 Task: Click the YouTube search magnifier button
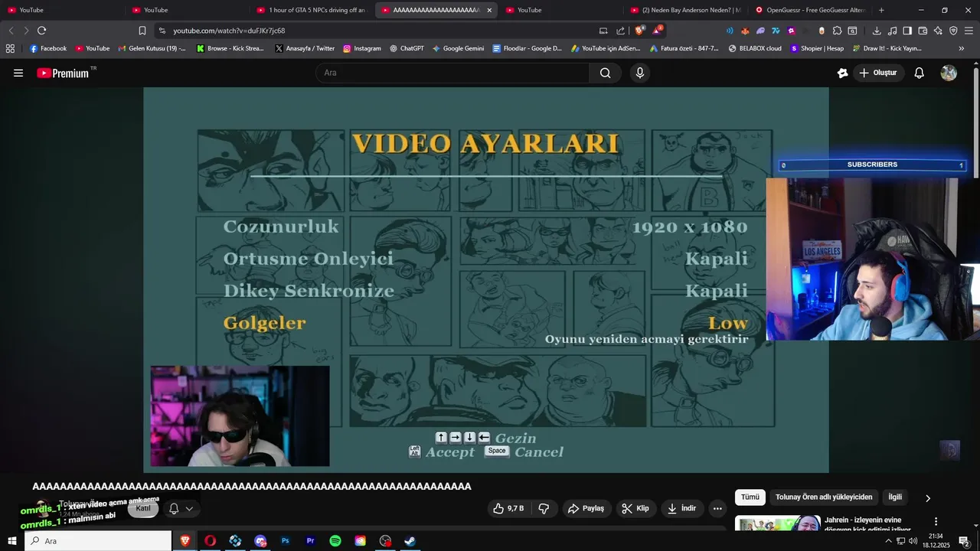[606, 73]
